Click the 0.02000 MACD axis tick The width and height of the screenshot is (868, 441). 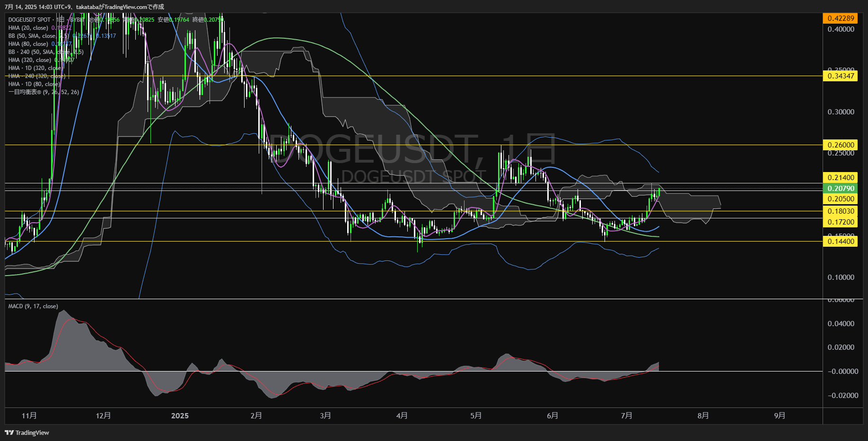(841, 347)
